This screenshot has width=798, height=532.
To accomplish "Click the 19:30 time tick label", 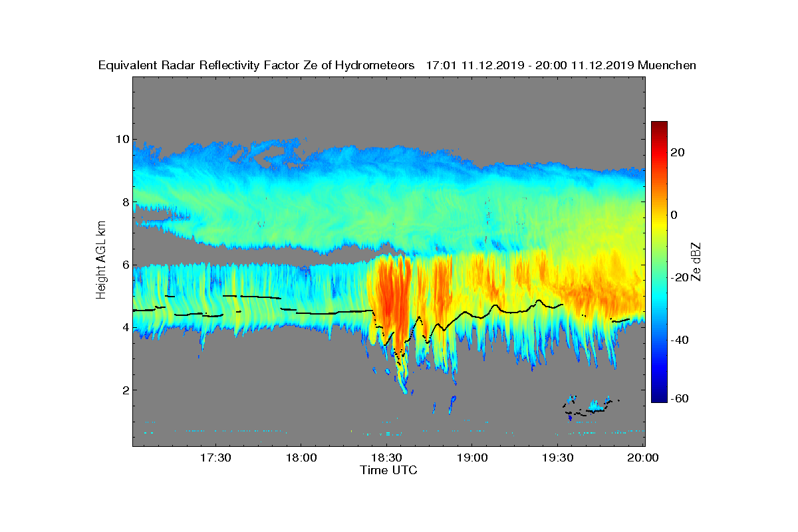I will point(558,458).
